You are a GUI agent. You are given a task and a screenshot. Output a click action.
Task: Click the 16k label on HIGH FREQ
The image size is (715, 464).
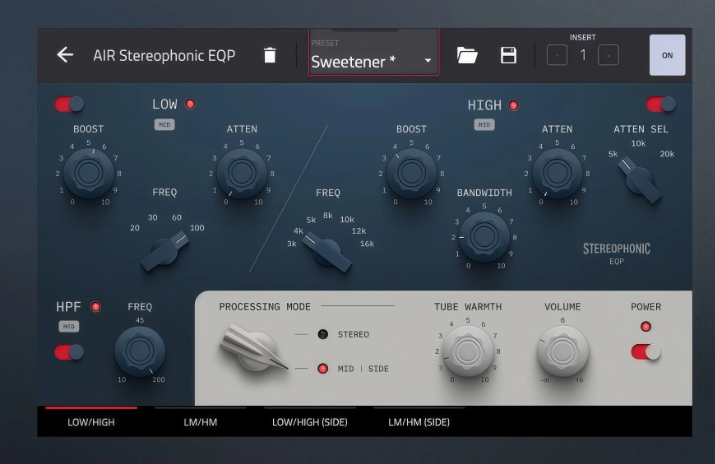point(367,244)
